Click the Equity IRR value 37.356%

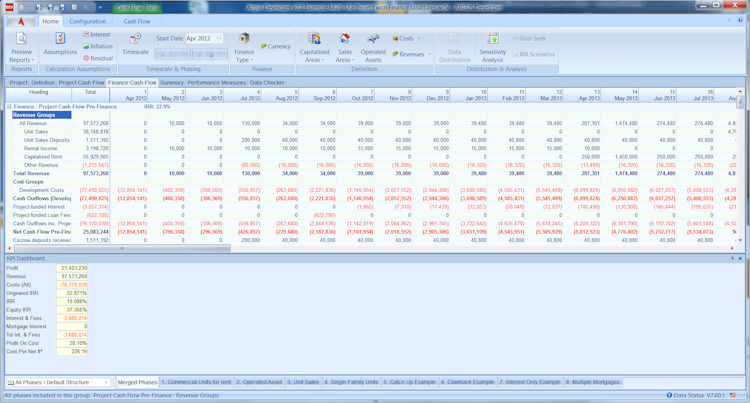[x=72, y=310]
